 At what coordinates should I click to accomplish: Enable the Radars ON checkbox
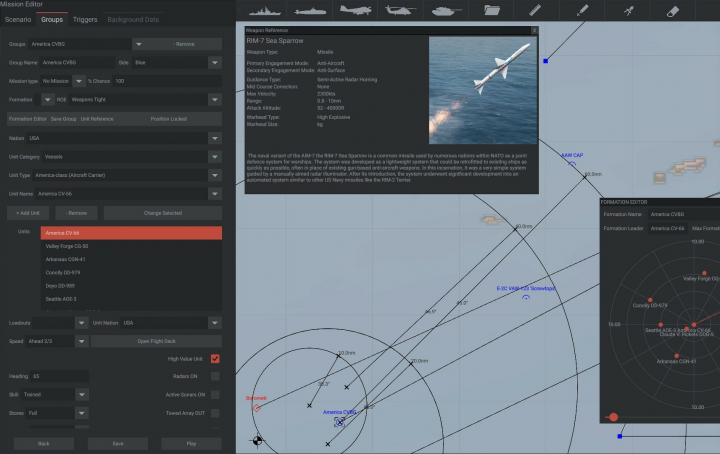click(x=215, y=376)
